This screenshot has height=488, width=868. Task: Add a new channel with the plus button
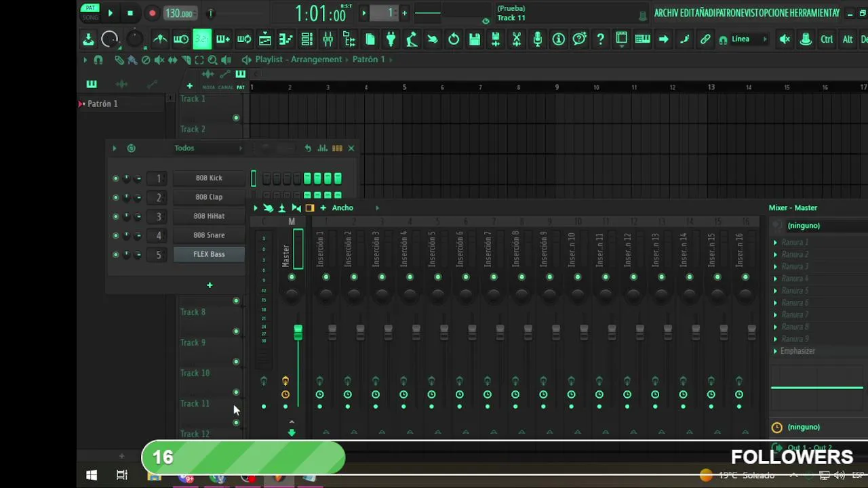[210, 285]
